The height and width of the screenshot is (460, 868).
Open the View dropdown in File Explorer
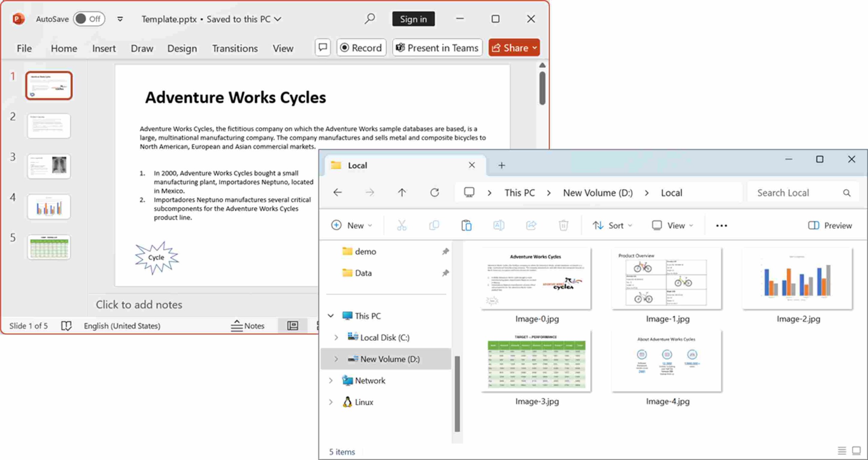click(672, 226)
